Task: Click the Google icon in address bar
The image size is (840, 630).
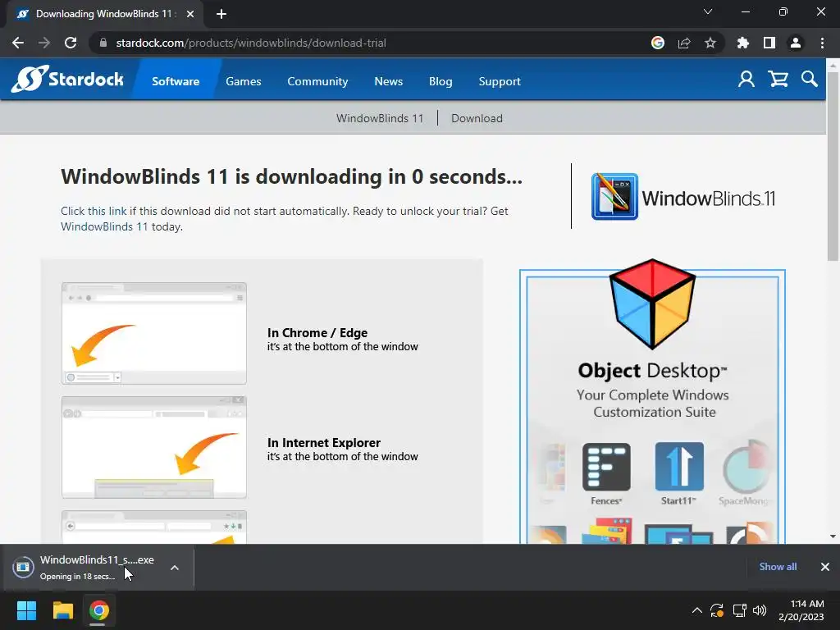Action: tap(658, 43)
